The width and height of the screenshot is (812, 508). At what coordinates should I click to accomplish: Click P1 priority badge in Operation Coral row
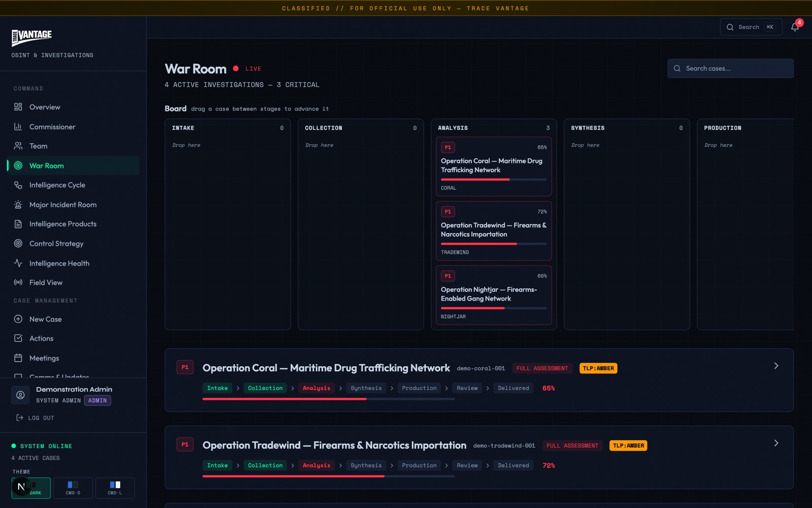185,367
